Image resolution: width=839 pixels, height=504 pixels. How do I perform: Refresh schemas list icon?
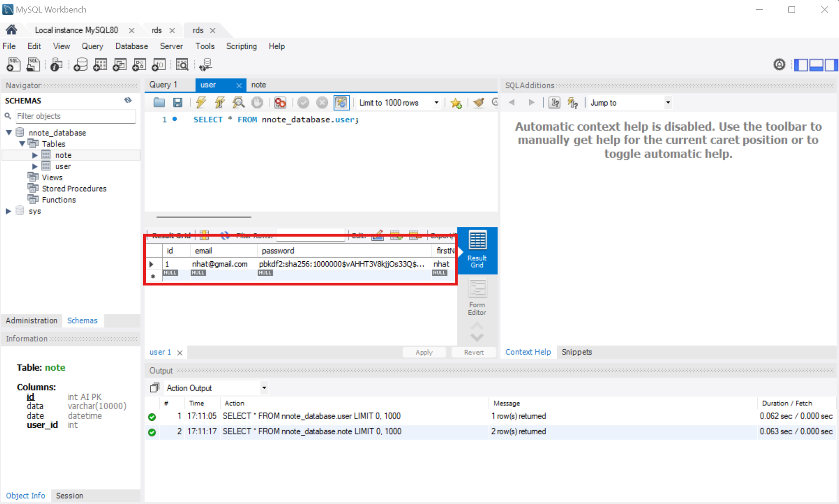coord(128,100)
